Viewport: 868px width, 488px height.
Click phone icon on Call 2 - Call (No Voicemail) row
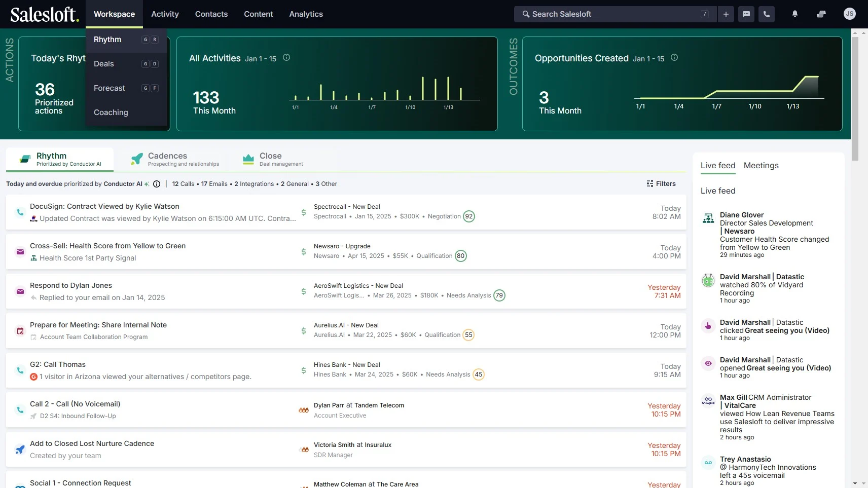20,410
